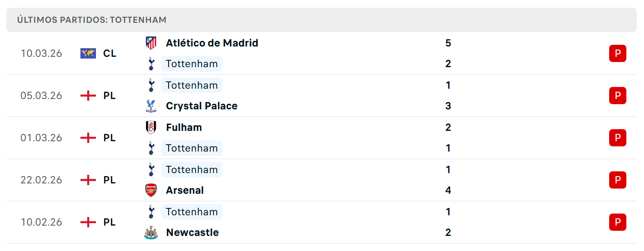This screenshot has width=644, height=251.
Task: Click the red P badge for Newcastle match
Action: 618,222
